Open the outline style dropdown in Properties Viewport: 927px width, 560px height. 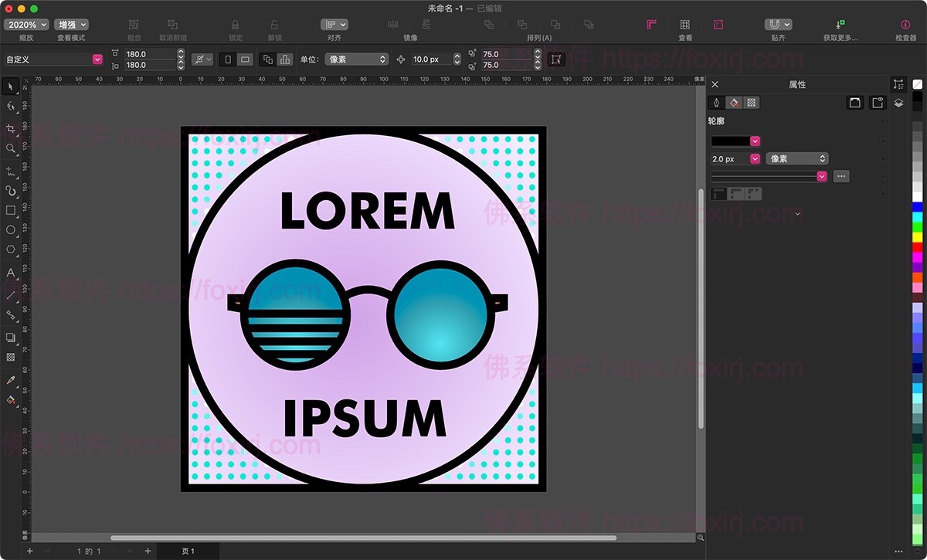tap(822, 176)
